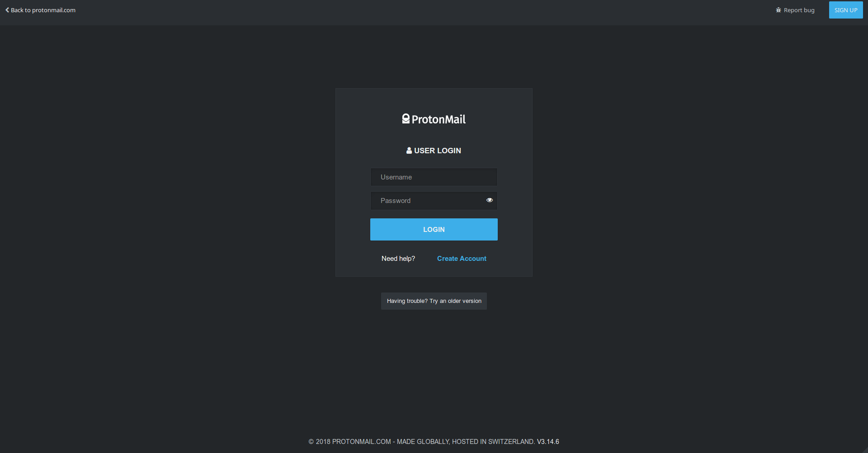868x453 pixels.
Task: Open the Report bug link
Action: click(x=795, y=10)
